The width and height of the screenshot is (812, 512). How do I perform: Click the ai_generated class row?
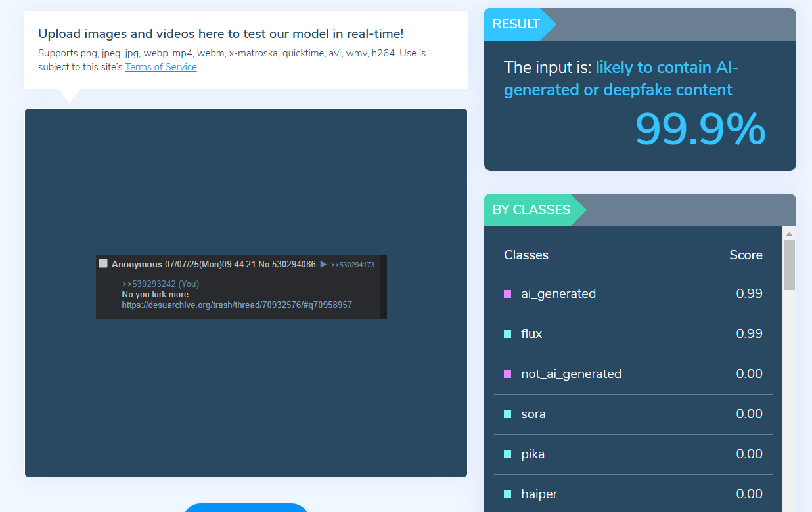633,294
